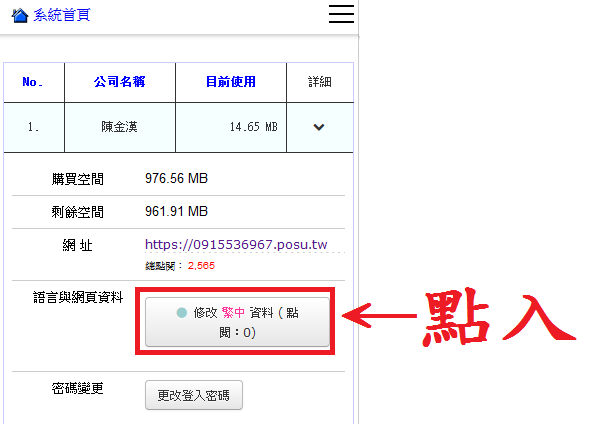Expand details with the chevron arrow

(319, 127)
